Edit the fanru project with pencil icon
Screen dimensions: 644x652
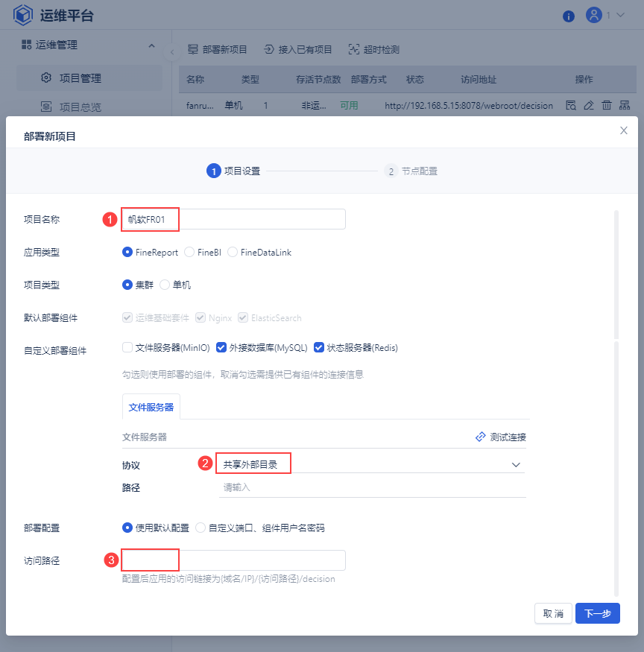click(x=589, y=105)
